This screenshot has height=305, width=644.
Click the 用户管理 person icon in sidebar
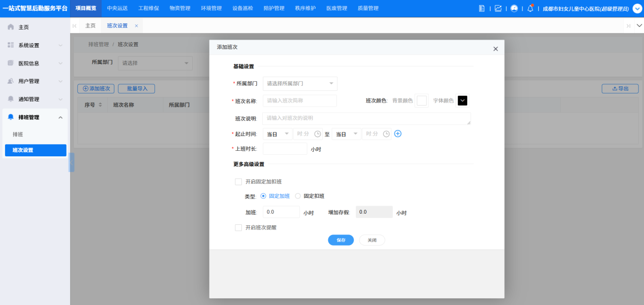(x=11, y=81)
